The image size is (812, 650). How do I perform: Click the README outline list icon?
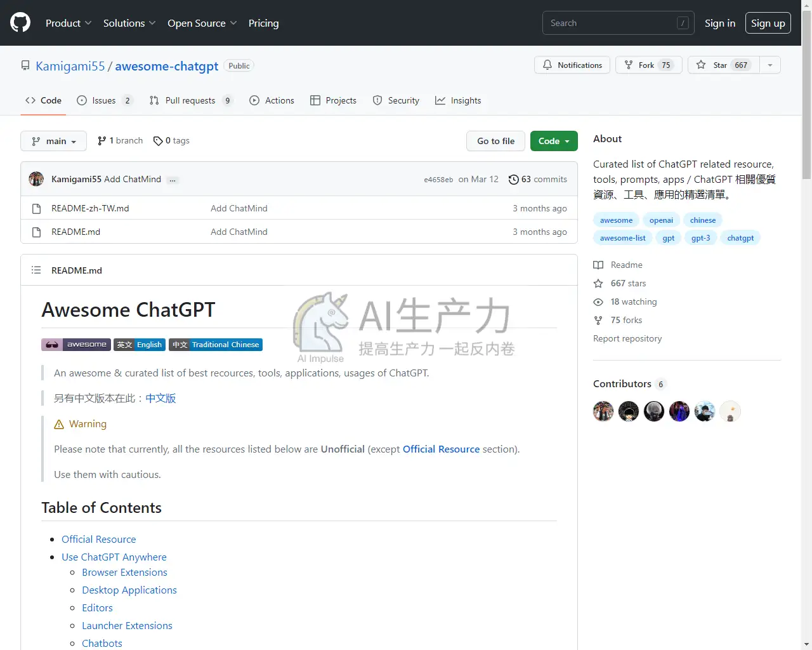pyautogui.click(x=36, y=270)
